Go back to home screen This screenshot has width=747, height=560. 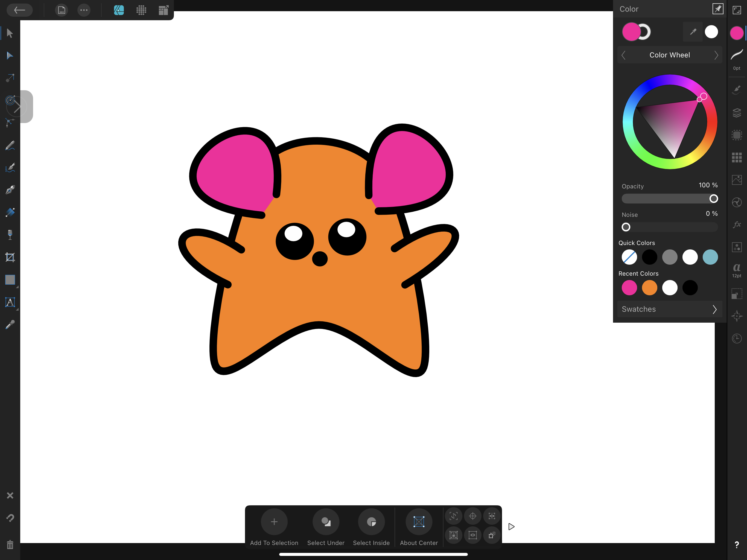pos(20,10)
